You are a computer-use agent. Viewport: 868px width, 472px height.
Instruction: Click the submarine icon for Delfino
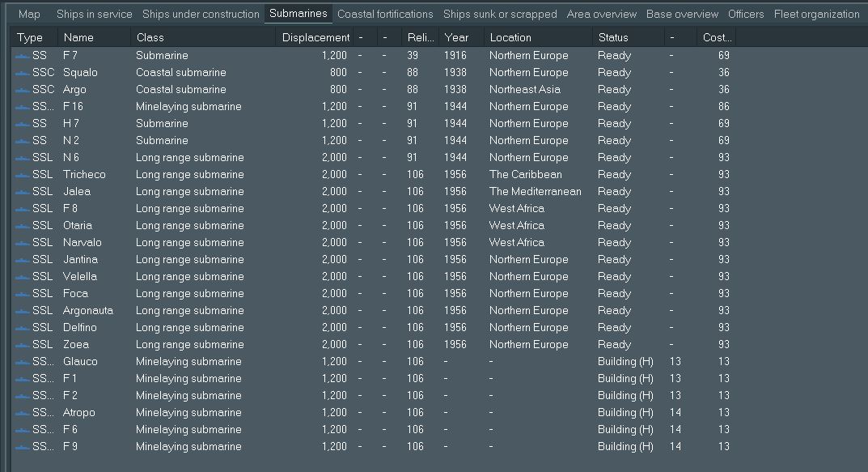pyautogui.click(x=22, y=328)
